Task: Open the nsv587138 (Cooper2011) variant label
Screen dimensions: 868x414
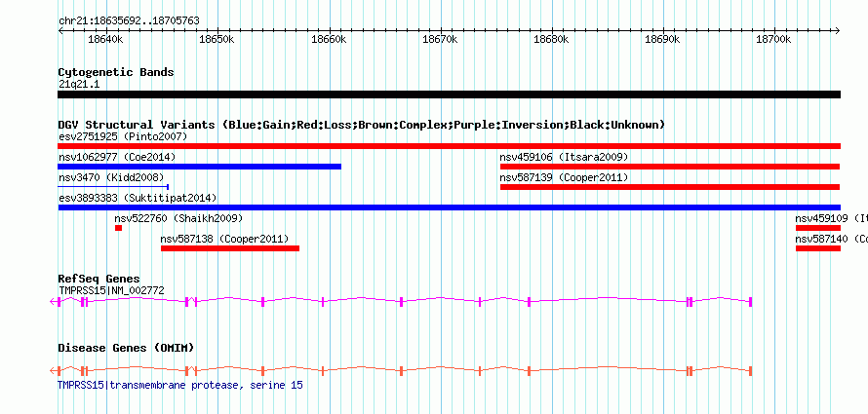Action: pos(224,239)
